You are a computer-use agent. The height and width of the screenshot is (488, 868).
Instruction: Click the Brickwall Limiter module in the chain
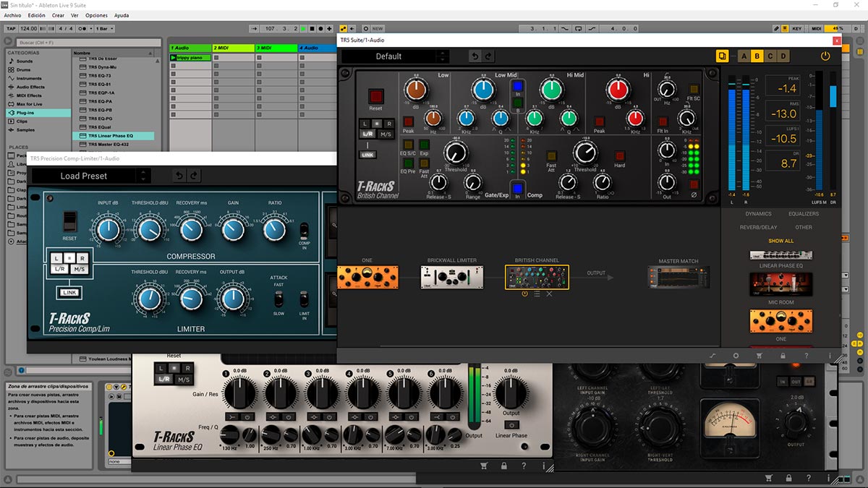pos(452,278)
